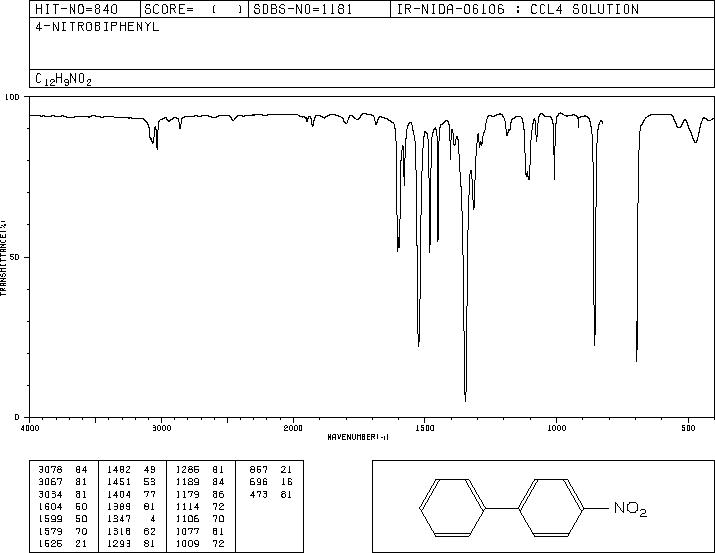Click peak table value 1077

coord(187,532)
